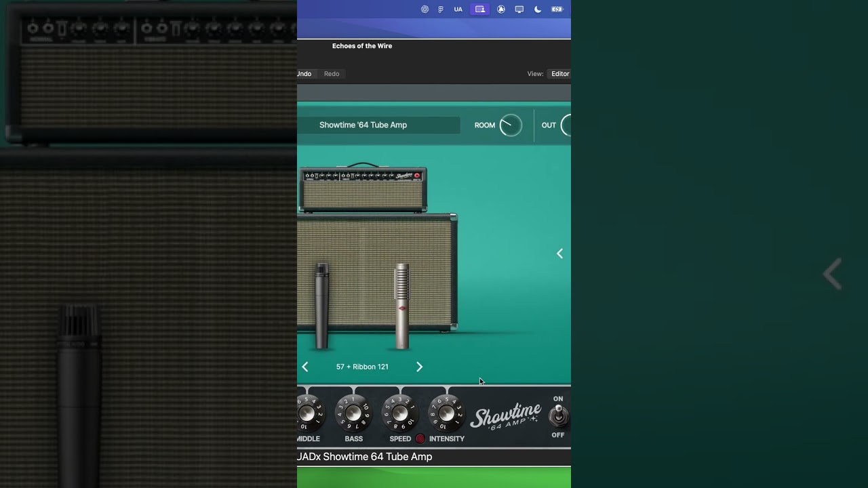Open the display monitor menu bar icon
The height and width of the screenshot is (488, 868).
(519, 9)
